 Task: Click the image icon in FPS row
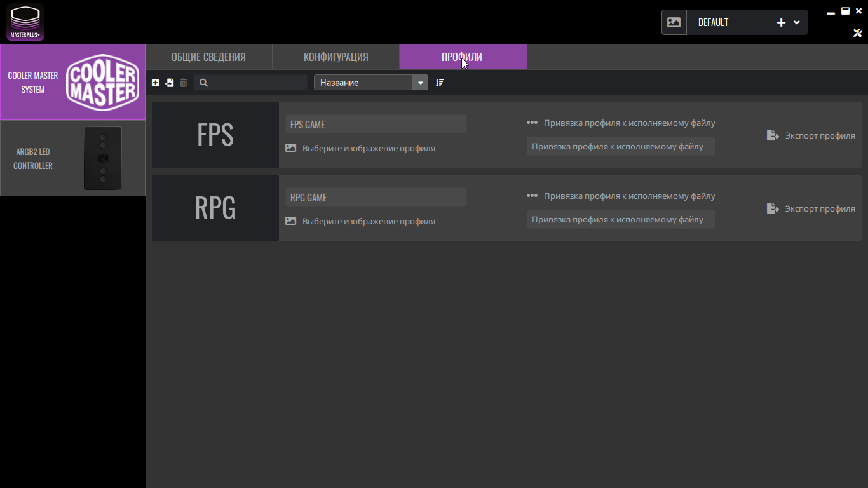click(x=291, y=148)
